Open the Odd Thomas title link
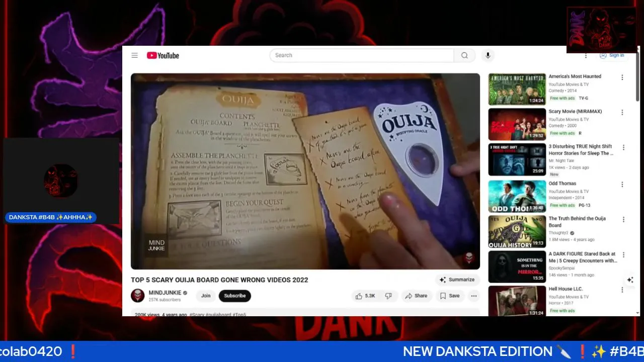The height and width of the screenshot is (362, 644). pyautogui.click(x=562, y=184)
